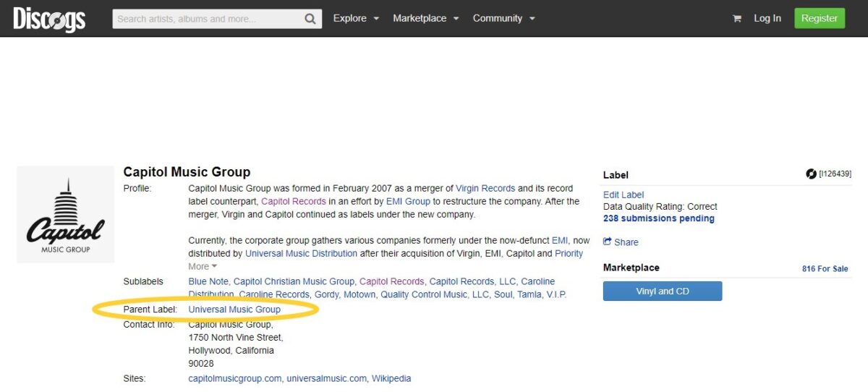Open the shopping cart icon

coord(737,19)
